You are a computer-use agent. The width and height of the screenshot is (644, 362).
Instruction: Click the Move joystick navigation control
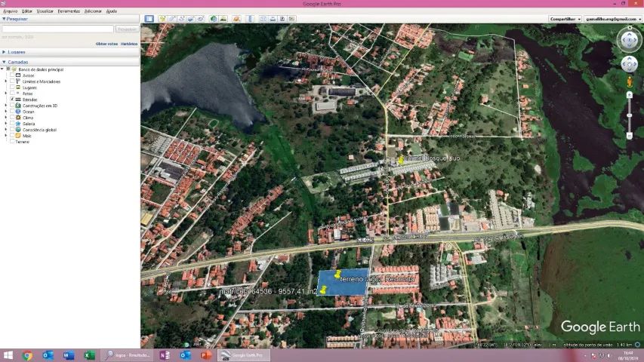coord(629,64)
